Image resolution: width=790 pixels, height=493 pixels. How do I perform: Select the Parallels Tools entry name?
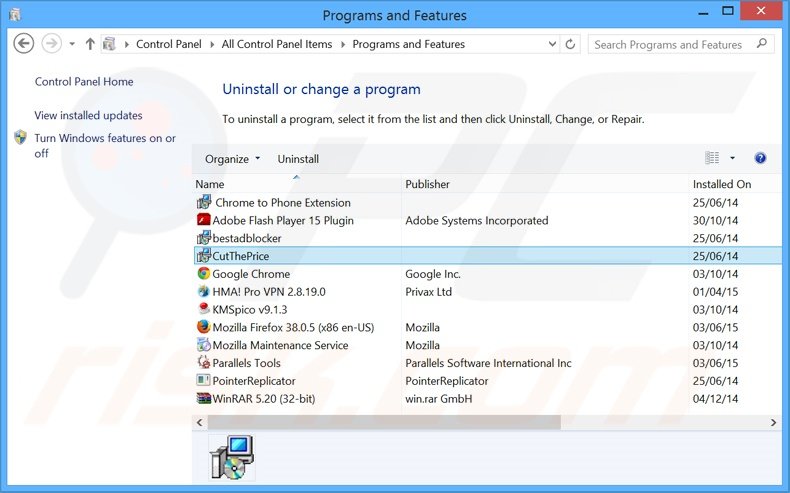pyautogui.click(x=246, y=363)
